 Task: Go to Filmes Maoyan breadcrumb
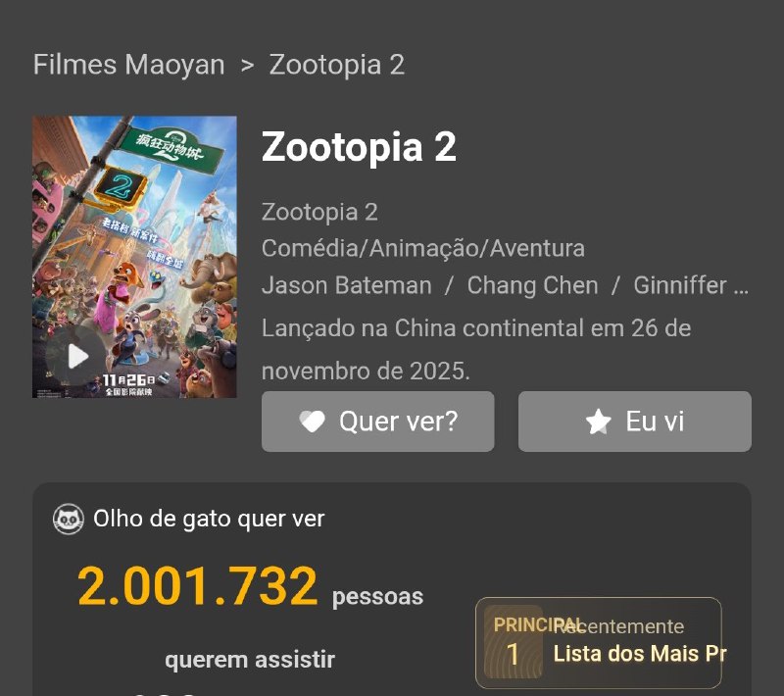click(129, 65)
